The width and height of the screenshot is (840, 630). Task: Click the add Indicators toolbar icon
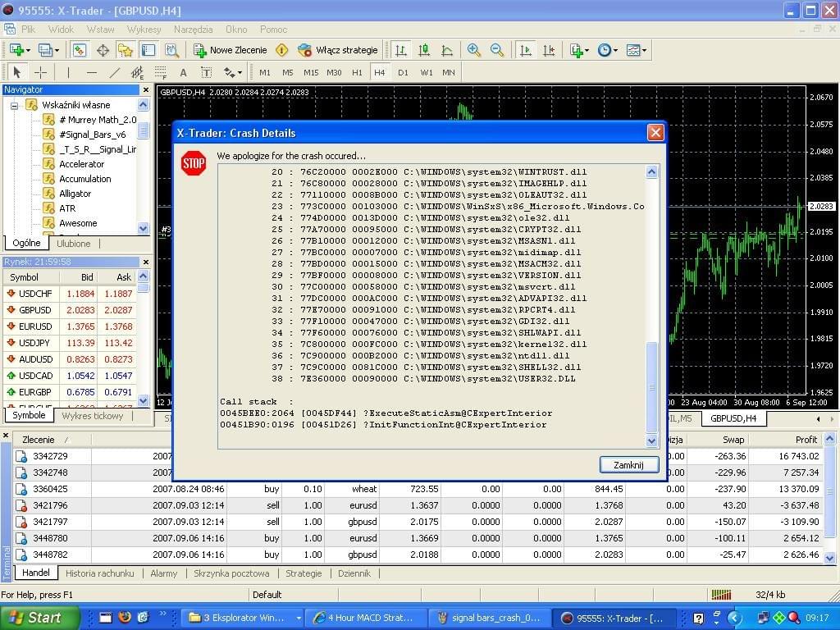[576, 50]
